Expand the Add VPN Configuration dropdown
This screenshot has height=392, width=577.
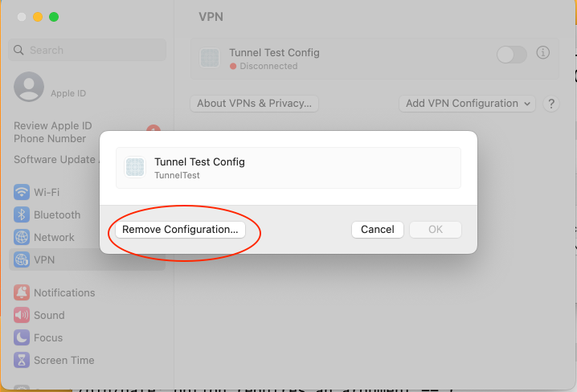click(468, 104)
